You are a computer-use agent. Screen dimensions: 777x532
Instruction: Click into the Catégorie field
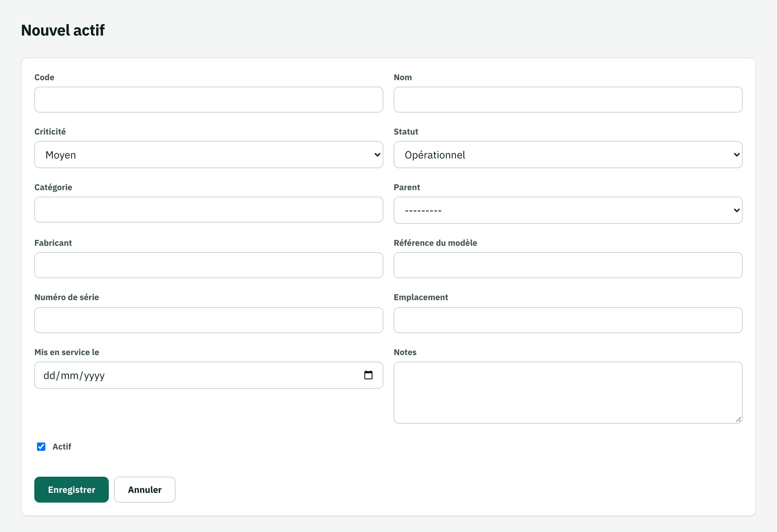[208, 210]
